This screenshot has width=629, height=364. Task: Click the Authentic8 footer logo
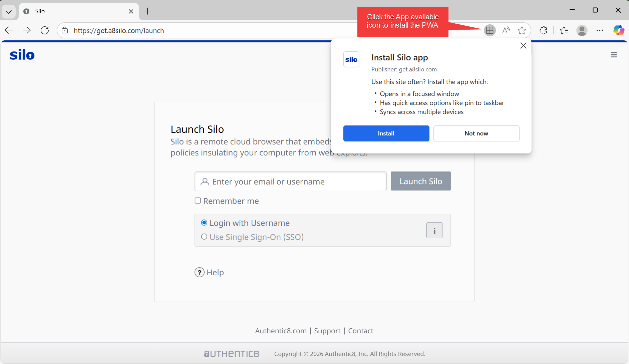(231, 354)
